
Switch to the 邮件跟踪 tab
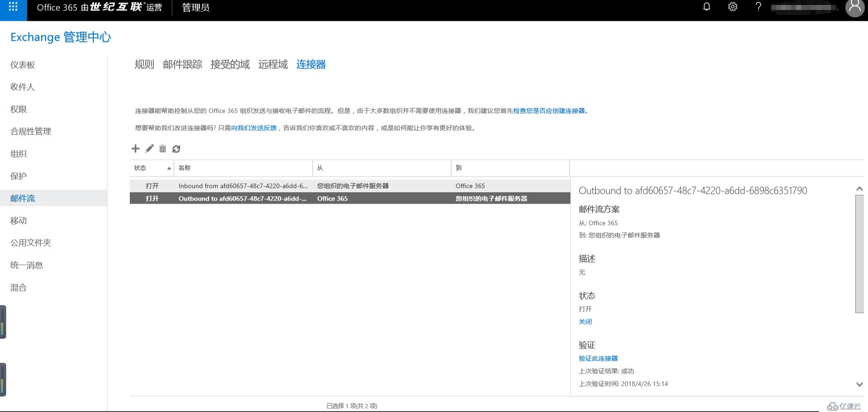182,64
